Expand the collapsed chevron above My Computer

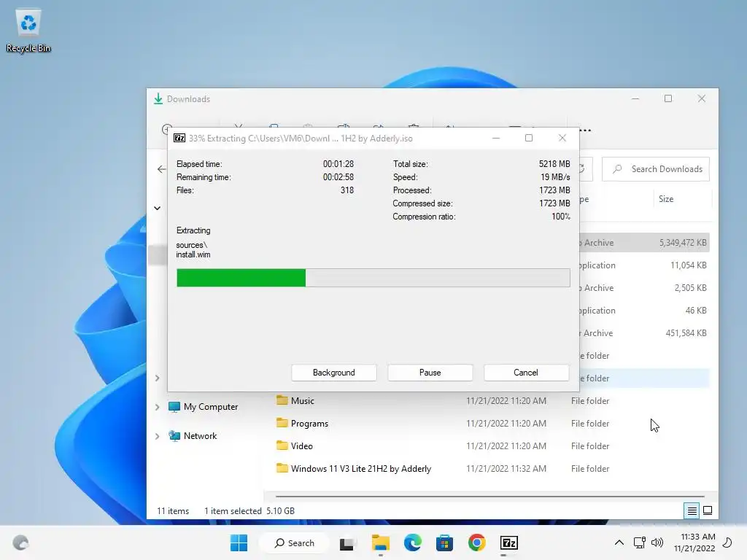pos(158,378)
